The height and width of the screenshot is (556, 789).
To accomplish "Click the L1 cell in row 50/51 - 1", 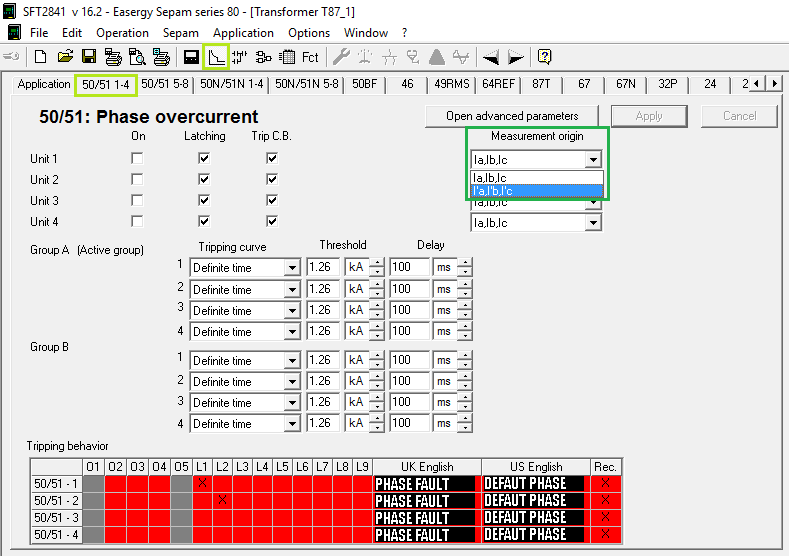I will [202, 484].
